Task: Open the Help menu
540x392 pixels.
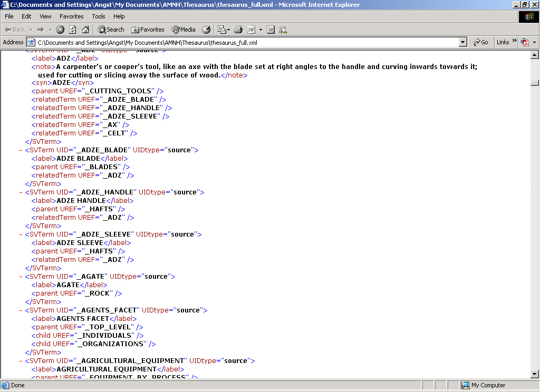Action: click(x=119, y=16)
